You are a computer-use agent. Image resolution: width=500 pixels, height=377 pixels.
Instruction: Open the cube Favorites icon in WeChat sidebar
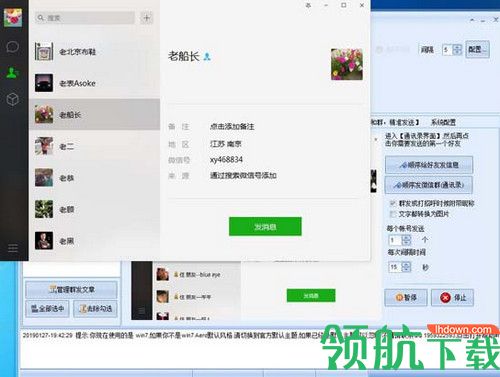(13, 99)
